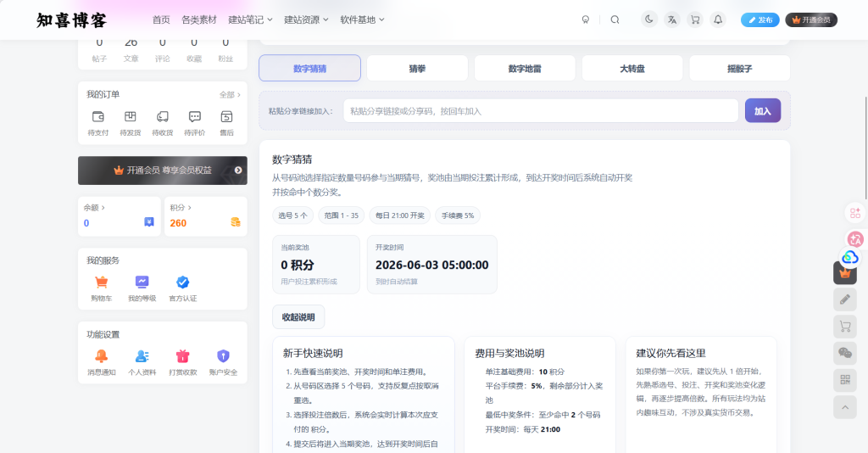Click the 范围 1 - 35 tag
The height and width of the screenshot is (453, 868).
pos(342,215)
